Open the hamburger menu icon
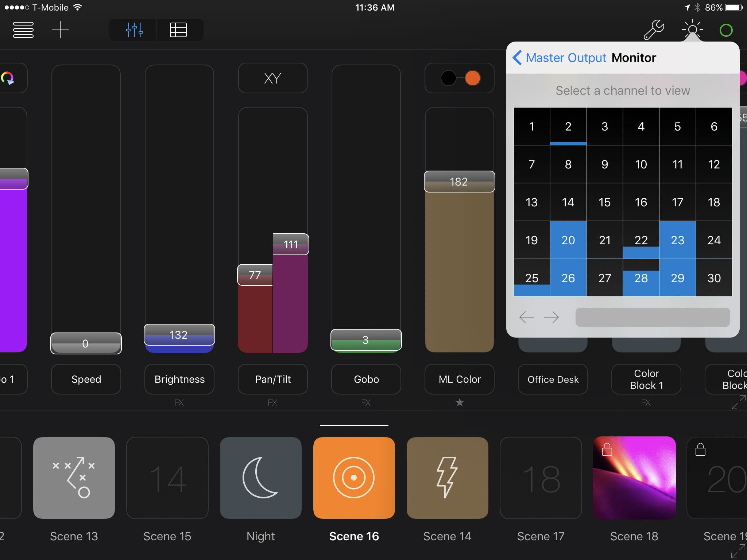This screenshot has height=560, width=747. (23, 30)
